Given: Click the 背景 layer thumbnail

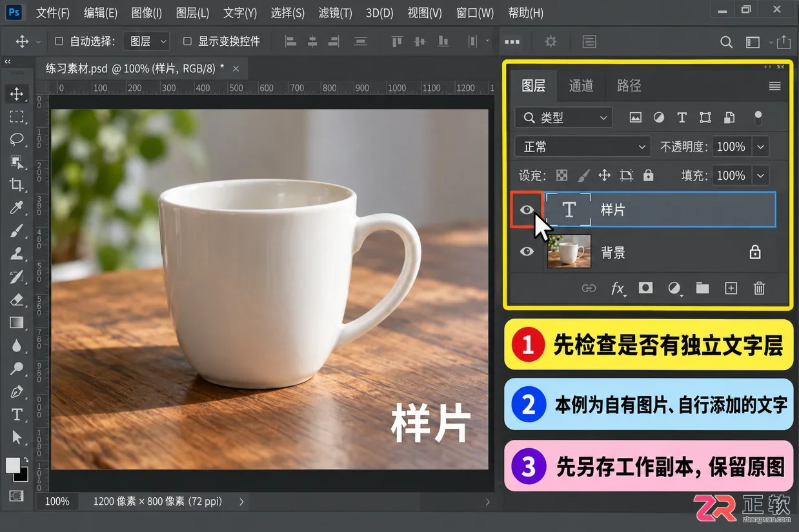Looking at the screenshot, I should pos(569,251).
